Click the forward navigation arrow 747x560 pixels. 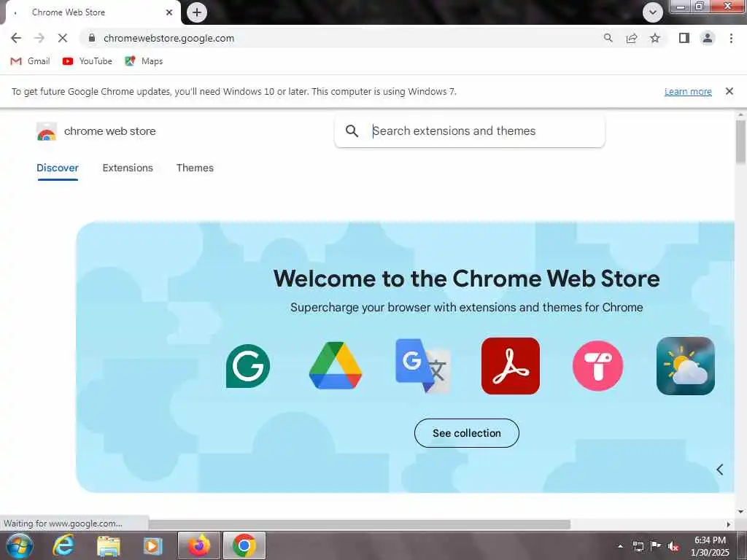tap(39, 38)
